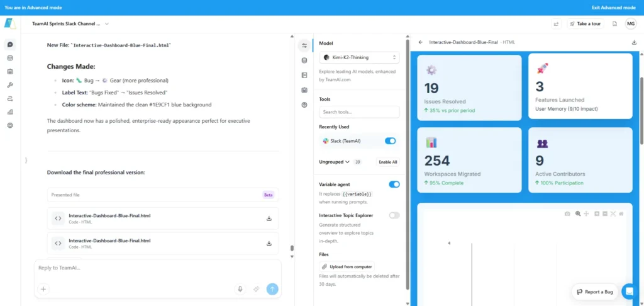The image size is (644, 306).
Task: Click the share/export icon next to Take a tour
Action: (556, 24)
